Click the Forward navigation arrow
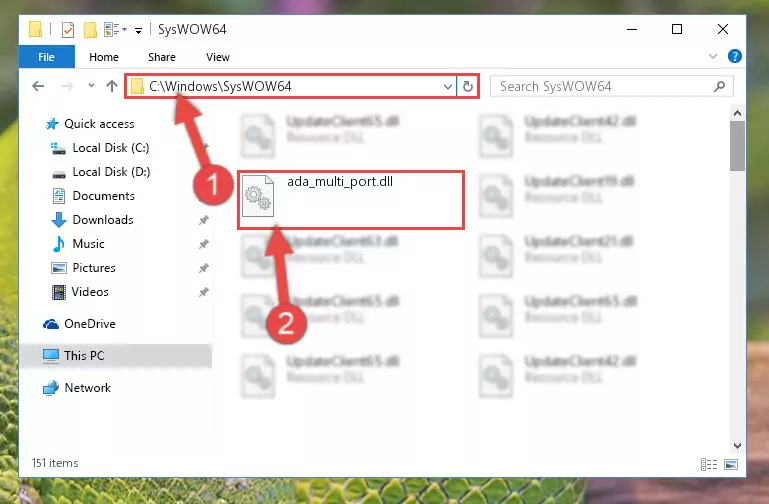This screenshot has height=504, width=769. [x=67, y=86]
